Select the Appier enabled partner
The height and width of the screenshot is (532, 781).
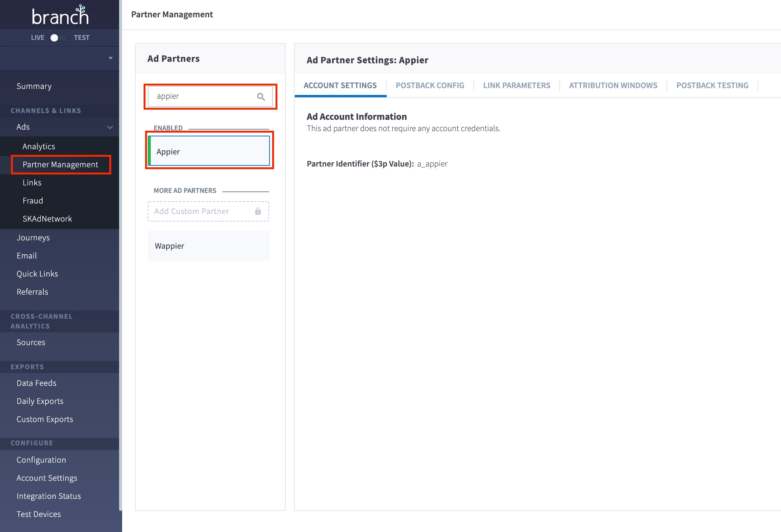point(209,151)
